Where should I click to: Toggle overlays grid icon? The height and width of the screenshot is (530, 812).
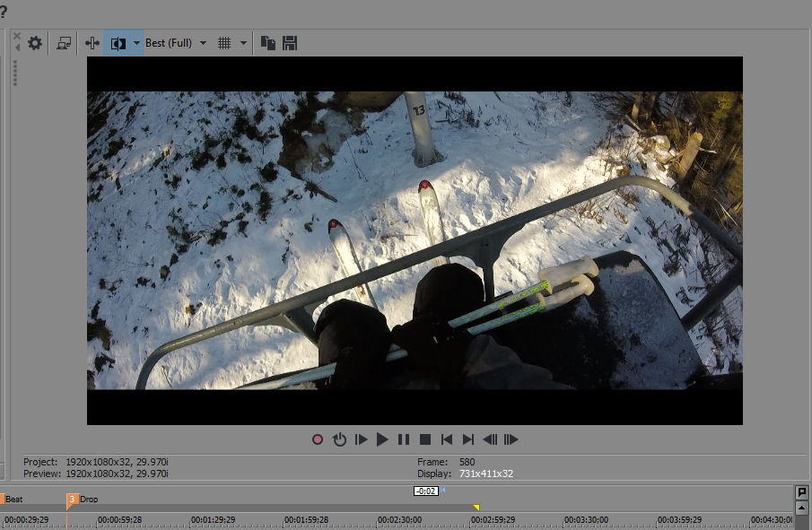pyautogui.click(x=224, y=43)
